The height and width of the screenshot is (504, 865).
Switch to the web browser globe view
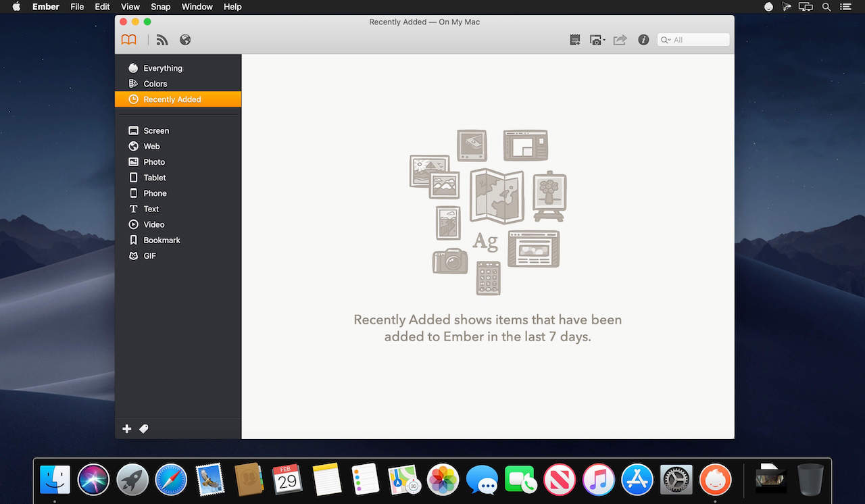185,40
